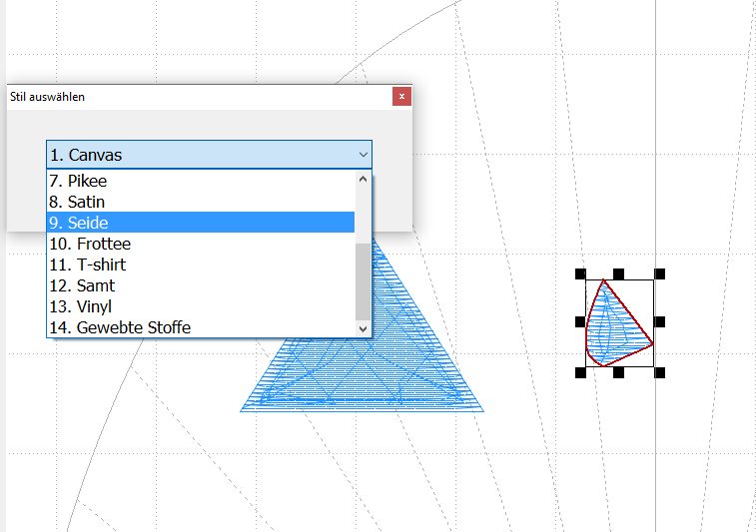Click the top-center selection handle

(618, 274)
